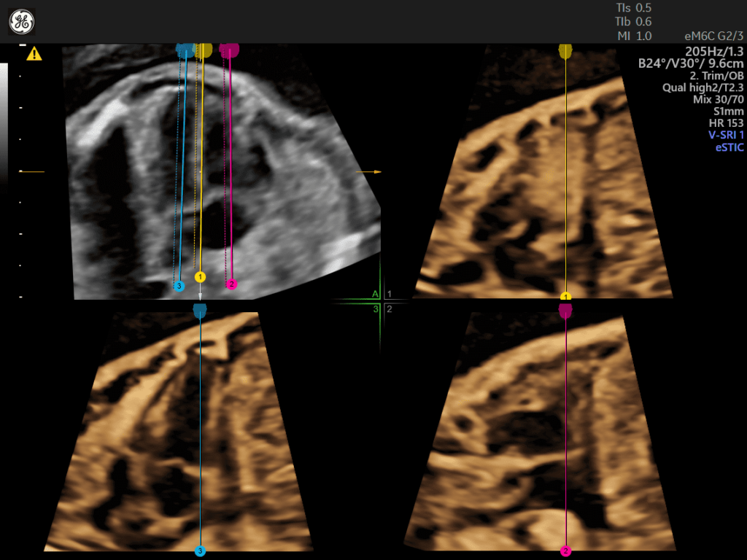Click the eSTIC mode label

pyautogui.click(x=729, y=147)
